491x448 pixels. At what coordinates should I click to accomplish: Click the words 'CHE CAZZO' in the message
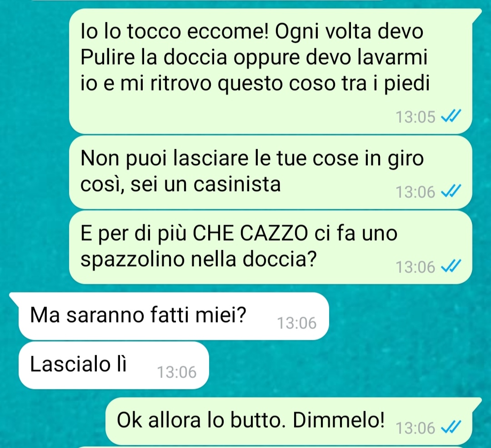[250, 233]
